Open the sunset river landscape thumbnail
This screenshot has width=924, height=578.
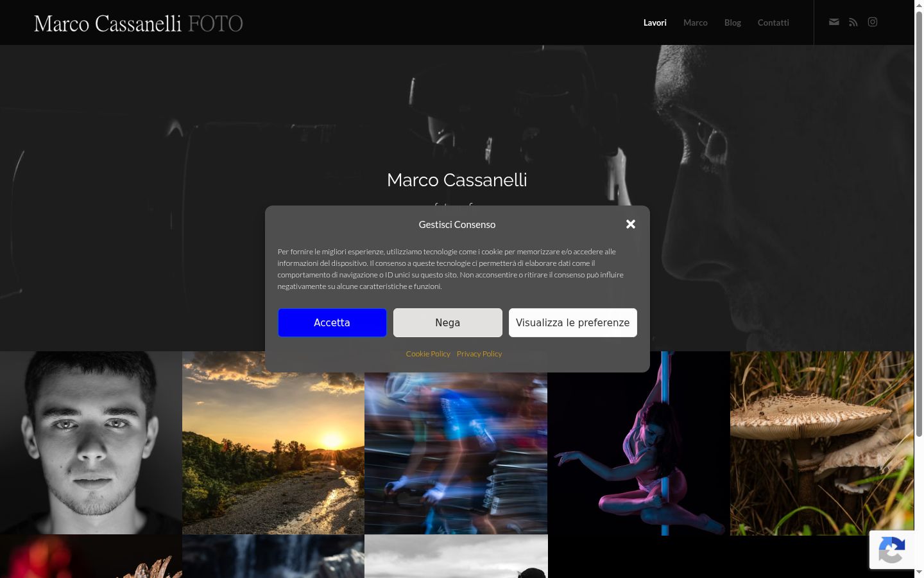[x=273, y=453]
